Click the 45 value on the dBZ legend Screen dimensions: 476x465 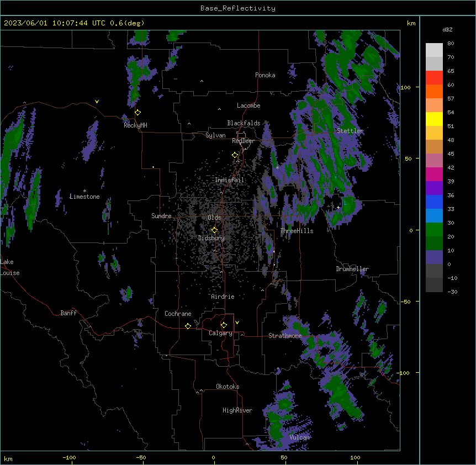coord(451,154)
